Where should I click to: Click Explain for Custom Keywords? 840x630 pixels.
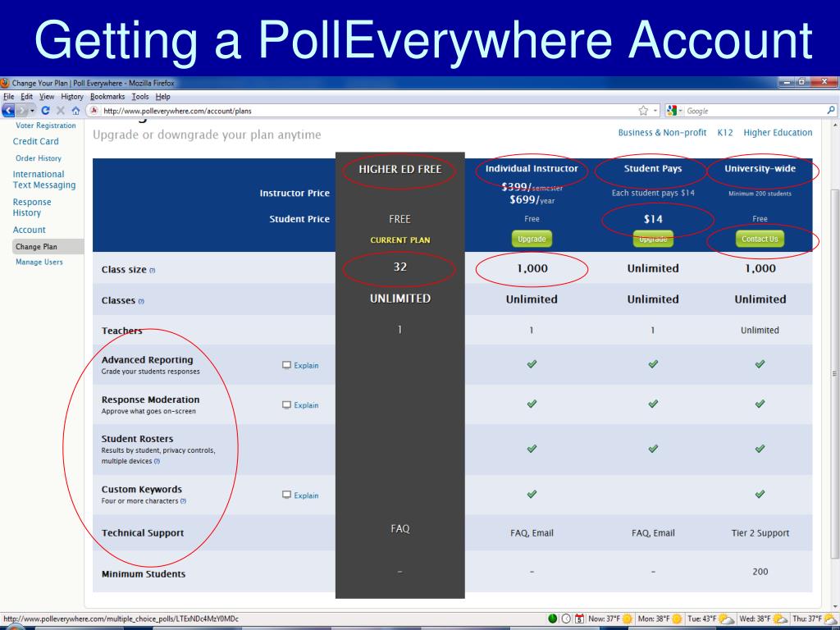[300, 495]
